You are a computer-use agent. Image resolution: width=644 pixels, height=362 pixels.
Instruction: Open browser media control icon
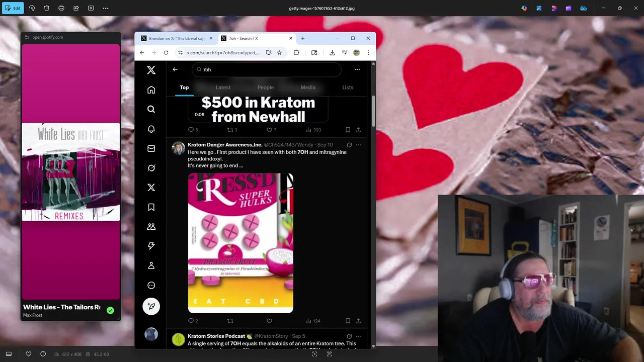344,52
